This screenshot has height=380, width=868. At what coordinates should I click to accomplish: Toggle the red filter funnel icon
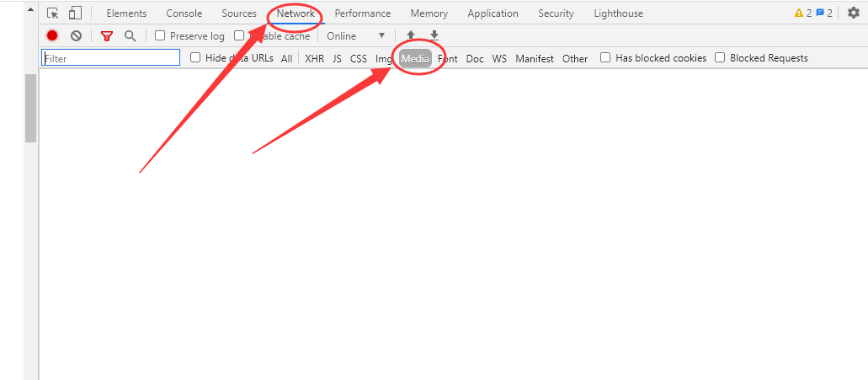tap(106, 36)
